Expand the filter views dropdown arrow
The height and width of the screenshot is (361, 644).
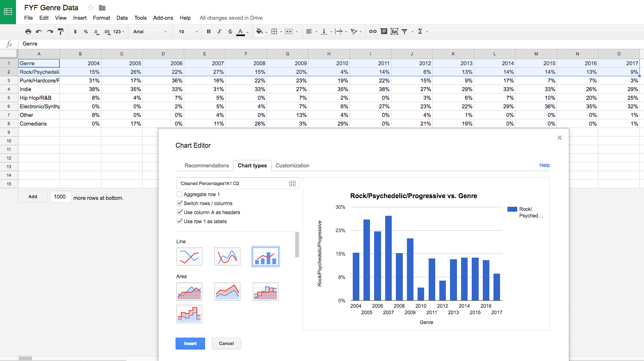[412, 32]
